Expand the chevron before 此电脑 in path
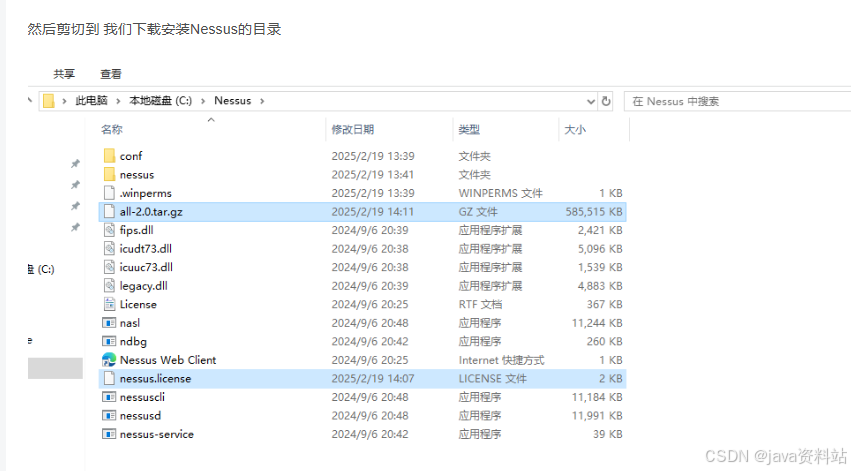Screen dimensions: 851x471 pos(64,101)
